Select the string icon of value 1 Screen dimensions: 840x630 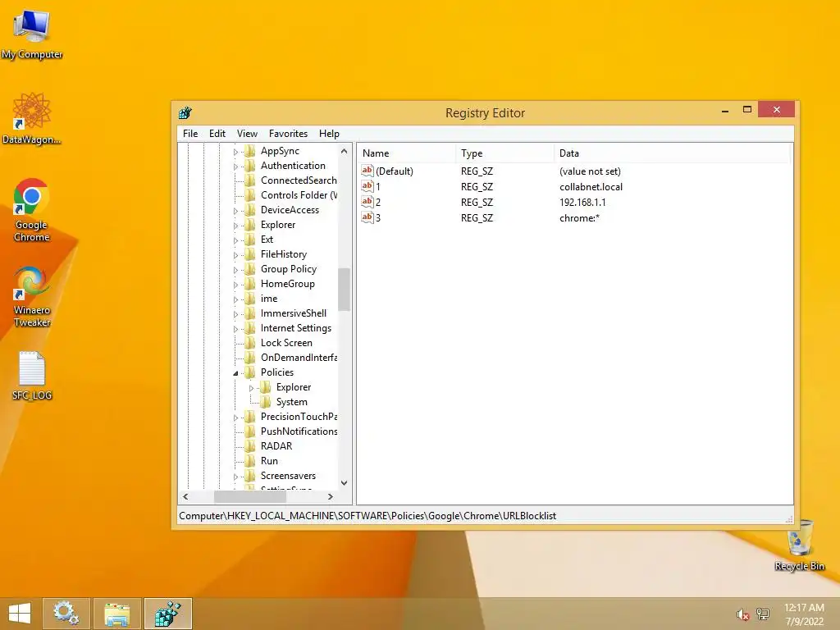click(x=367, y=186)
